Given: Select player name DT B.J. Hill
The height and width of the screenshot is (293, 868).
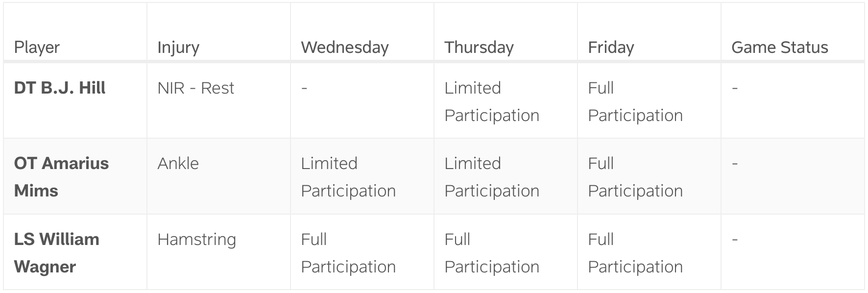Looking at the screenshot, I should pos(60,88).
